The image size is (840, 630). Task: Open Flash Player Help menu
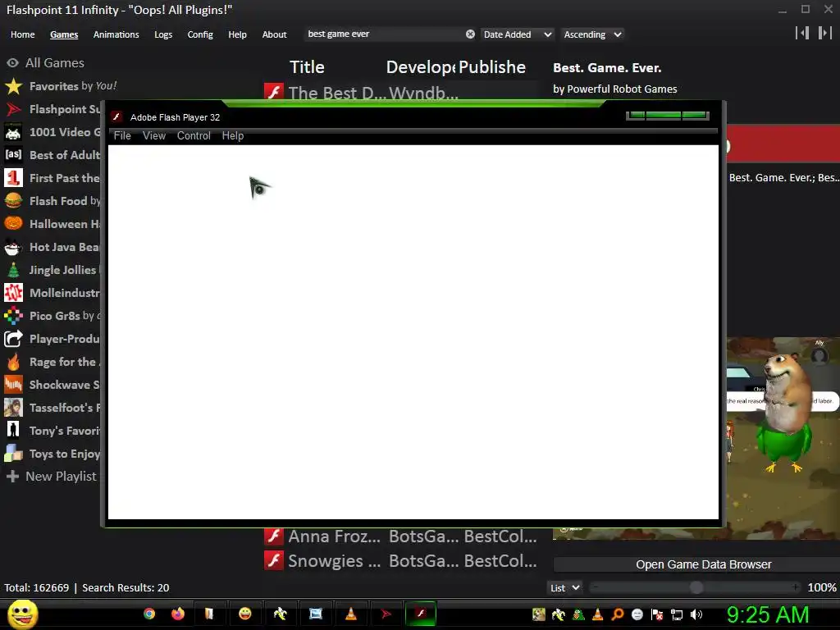233,136
